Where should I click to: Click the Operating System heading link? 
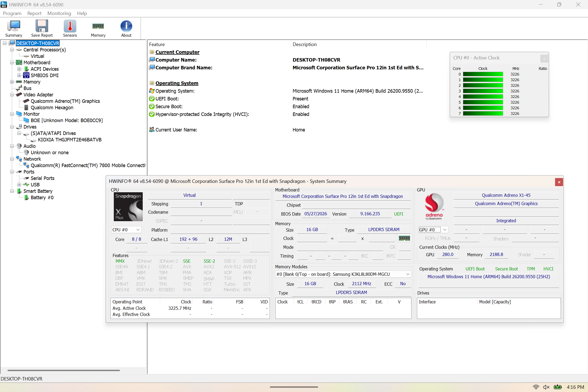tap(177, 83)
